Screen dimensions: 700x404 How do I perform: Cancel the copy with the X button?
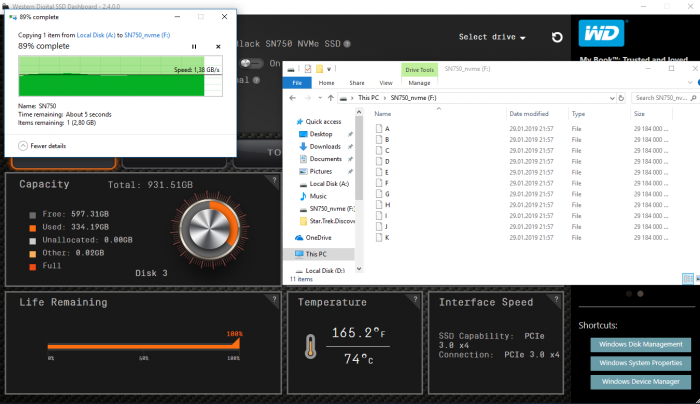[218, 46]
